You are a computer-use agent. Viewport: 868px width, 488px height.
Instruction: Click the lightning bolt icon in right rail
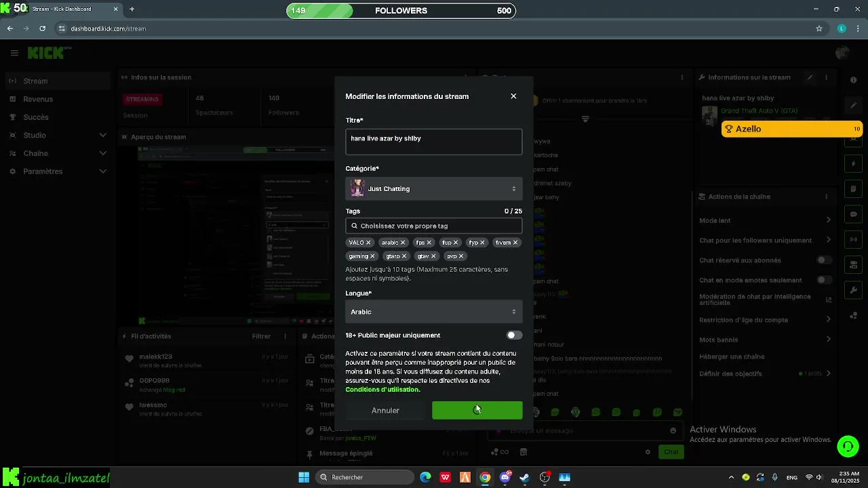click(x=854, y=164)
